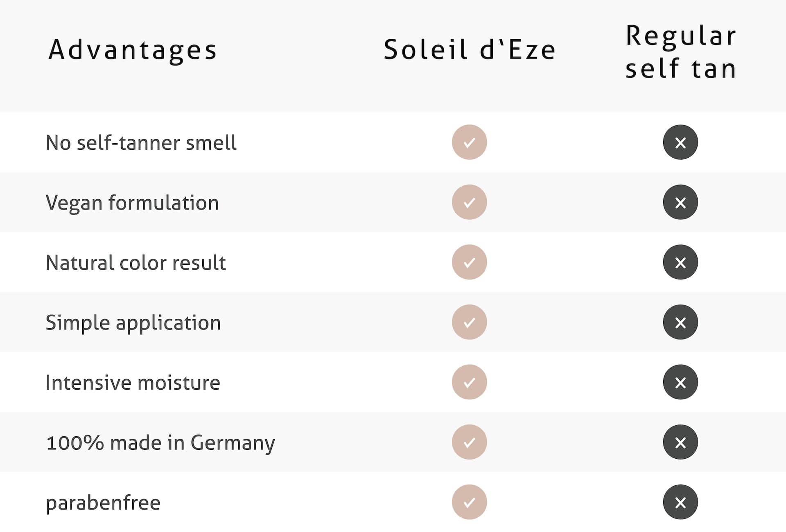Select the Advantages column heading

point(133,50)
